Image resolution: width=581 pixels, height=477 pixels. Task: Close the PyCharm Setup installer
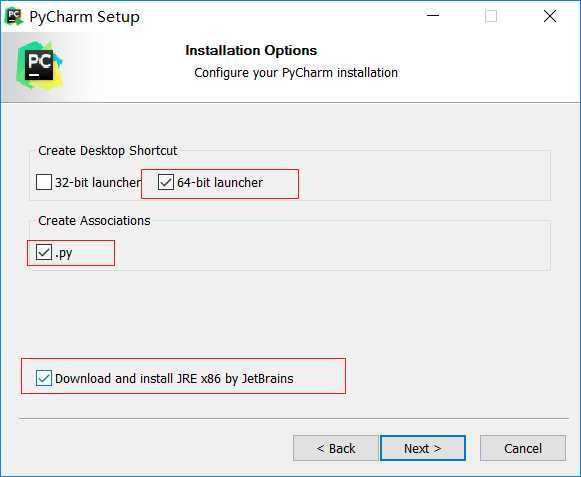[550, 16]
